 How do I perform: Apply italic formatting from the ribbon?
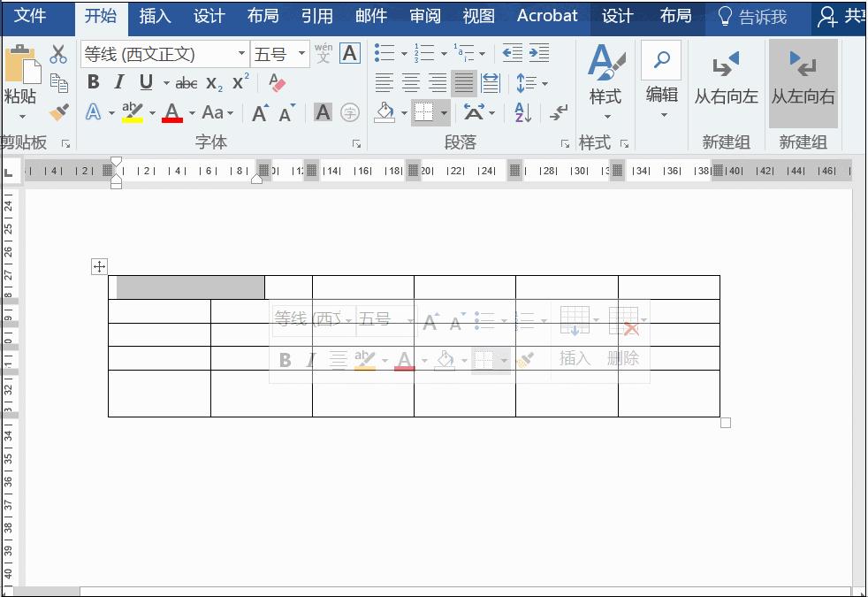click(x=120, y=81)
